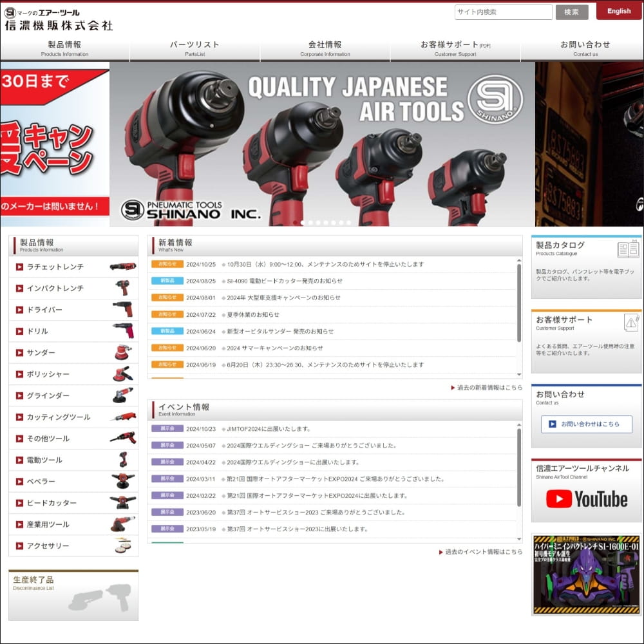This screenshot has width=644, height=644.
Task: Open the product catalogue book icon
Action: click(628, 249)
